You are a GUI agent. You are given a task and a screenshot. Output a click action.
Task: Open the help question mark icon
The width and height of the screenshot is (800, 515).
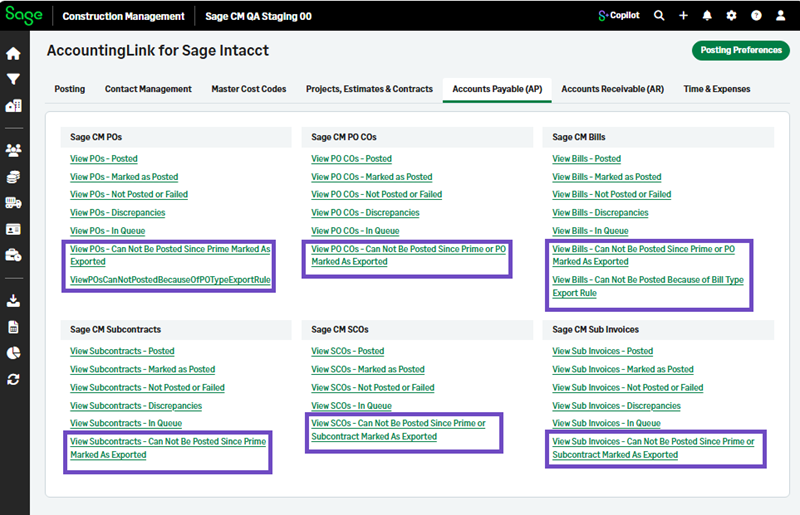tap(756, 16)
